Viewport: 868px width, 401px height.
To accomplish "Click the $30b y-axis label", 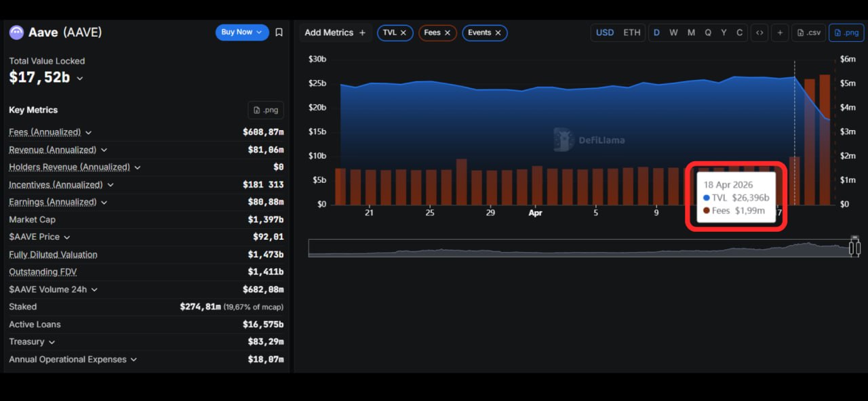I will 317,59.
